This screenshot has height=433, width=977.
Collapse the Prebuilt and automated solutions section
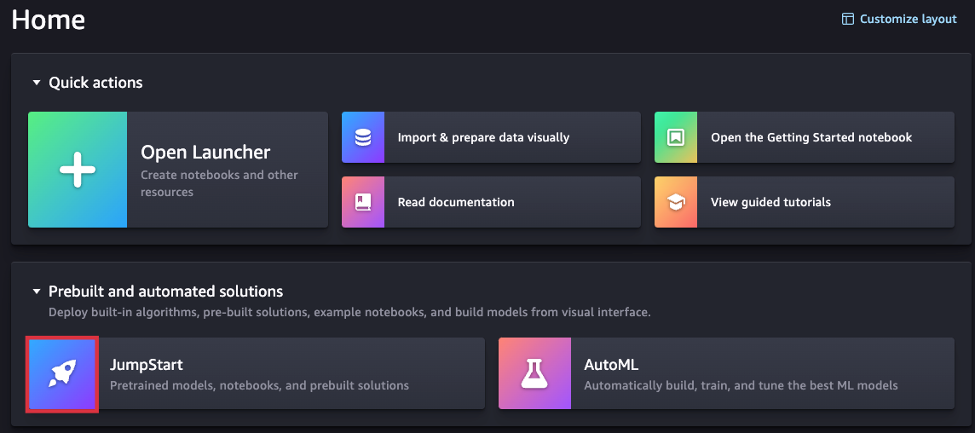pyautogui.click(x=36, y=291)
